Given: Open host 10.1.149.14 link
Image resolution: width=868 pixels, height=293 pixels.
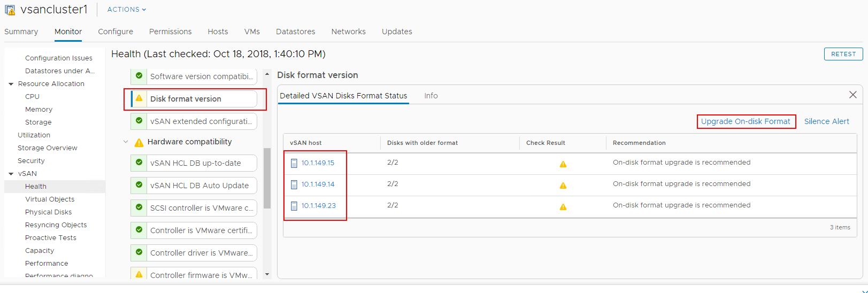Looking at the screenshot, I should (318, 184).
